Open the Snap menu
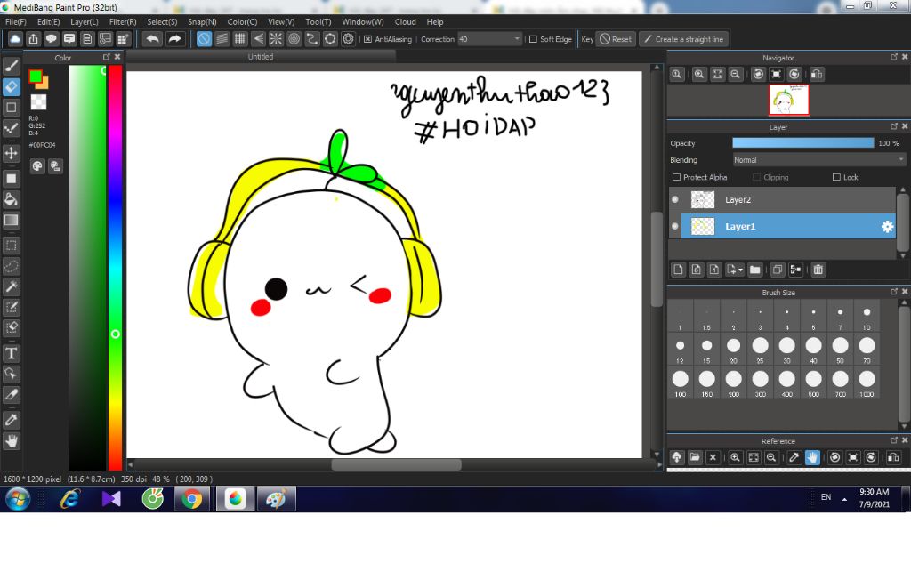 click(x=202, y=21)
